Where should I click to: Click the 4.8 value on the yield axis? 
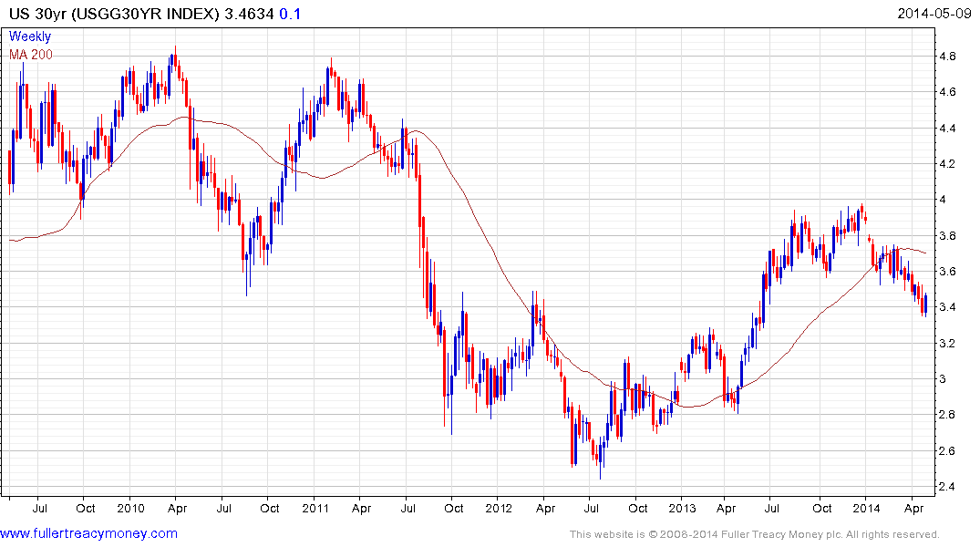tap(947, 57)
